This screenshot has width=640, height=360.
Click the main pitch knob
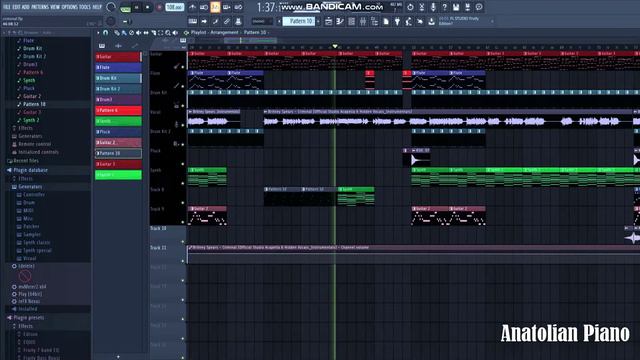tap(111, 21)
